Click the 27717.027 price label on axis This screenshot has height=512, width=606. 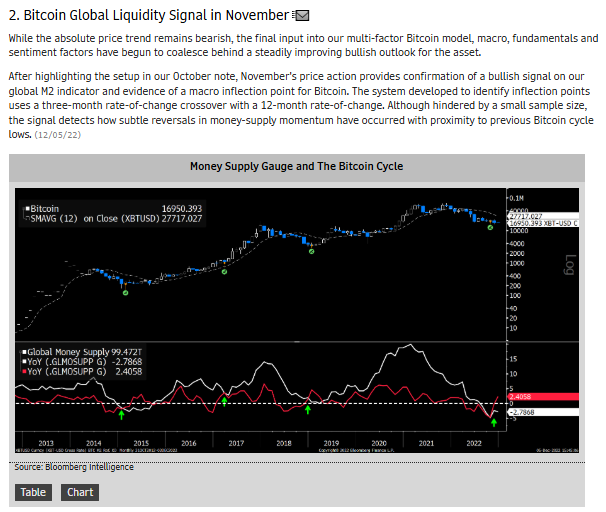pyautogui.click(x=543, y=216)
